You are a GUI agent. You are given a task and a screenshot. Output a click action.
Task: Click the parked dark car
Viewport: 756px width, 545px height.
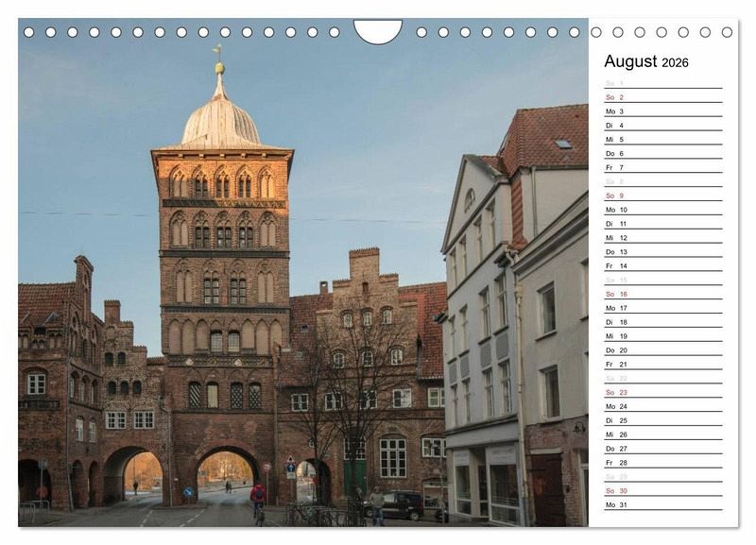[x=397, y=504]
